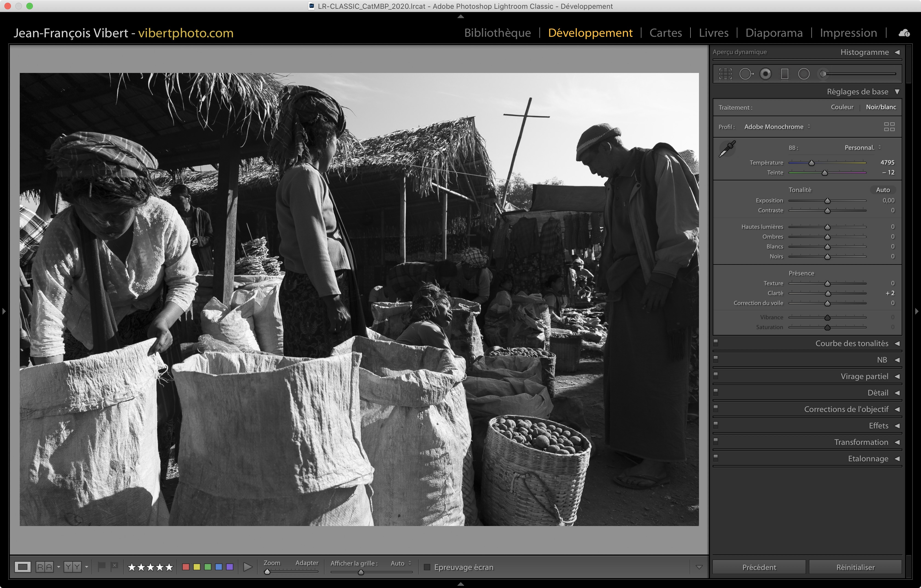The height and width of the screenshot is (588, 921).
Task: Activate the Red Eye Correction tool
Action: (x=765, y=74)
